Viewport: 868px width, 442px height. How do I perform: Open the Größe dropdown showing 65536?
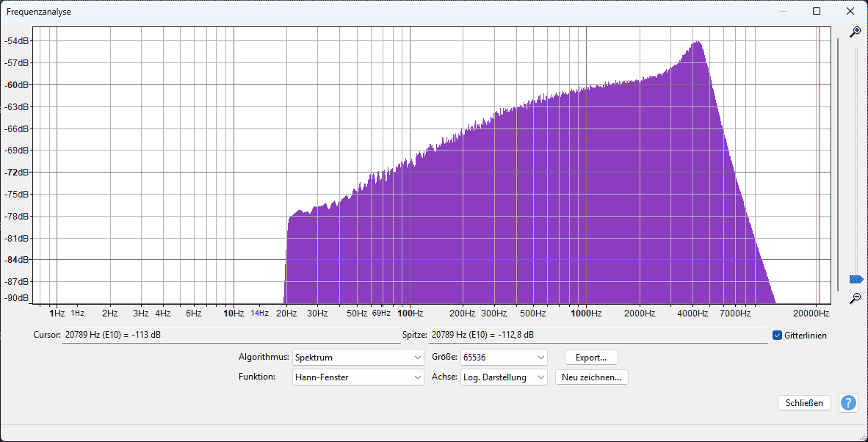click(504, 358)
